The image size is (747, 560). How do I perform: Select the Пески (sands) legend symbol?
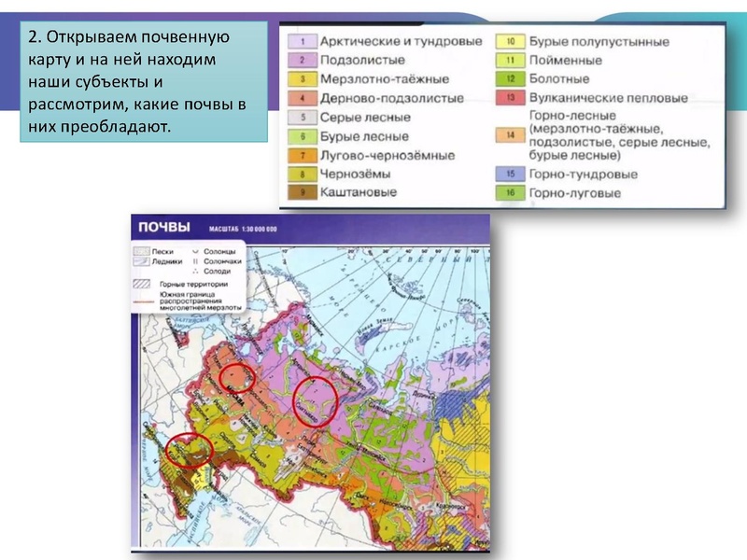pyautogui.click(x=140, y=251)
